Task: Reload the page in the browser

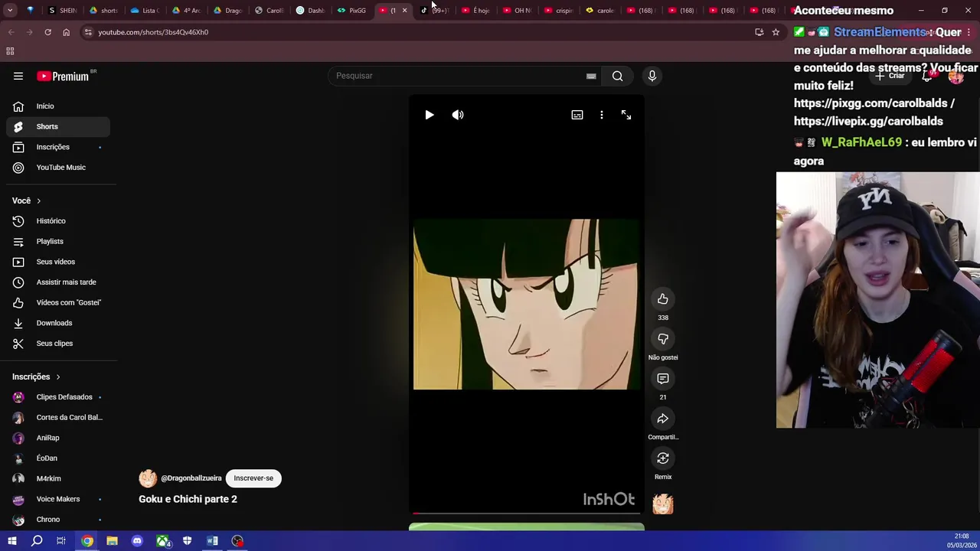Action: coord(47,32)
